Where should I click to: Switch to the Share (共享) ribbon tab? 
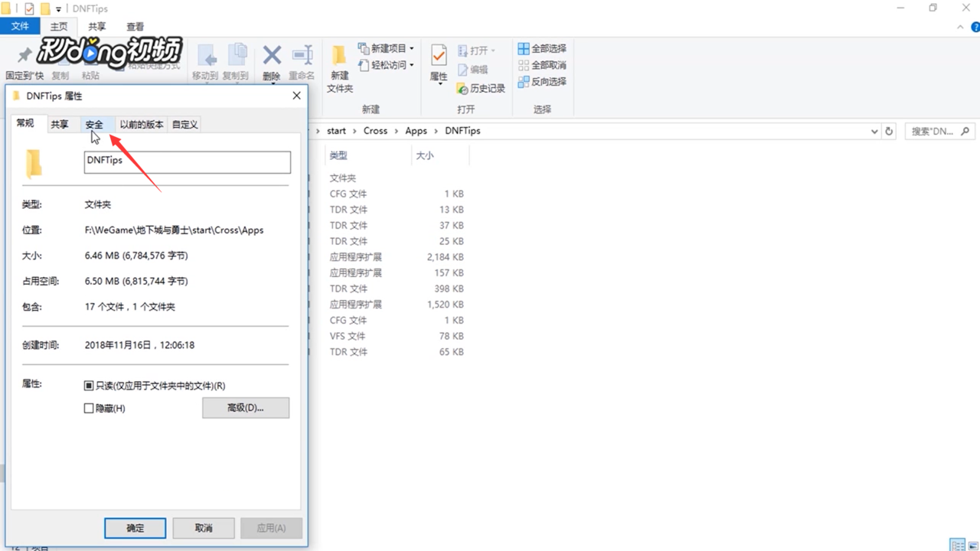tap(97, 26)
